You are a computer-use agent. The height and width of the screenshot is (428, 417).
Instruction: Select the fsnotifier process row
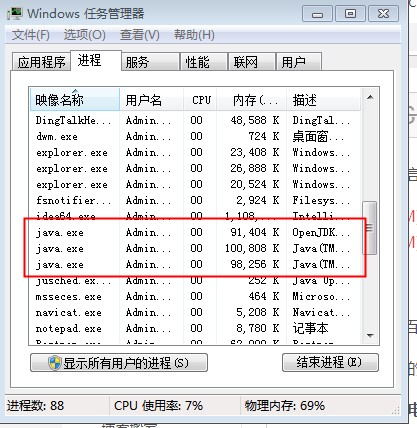[195, 200]
